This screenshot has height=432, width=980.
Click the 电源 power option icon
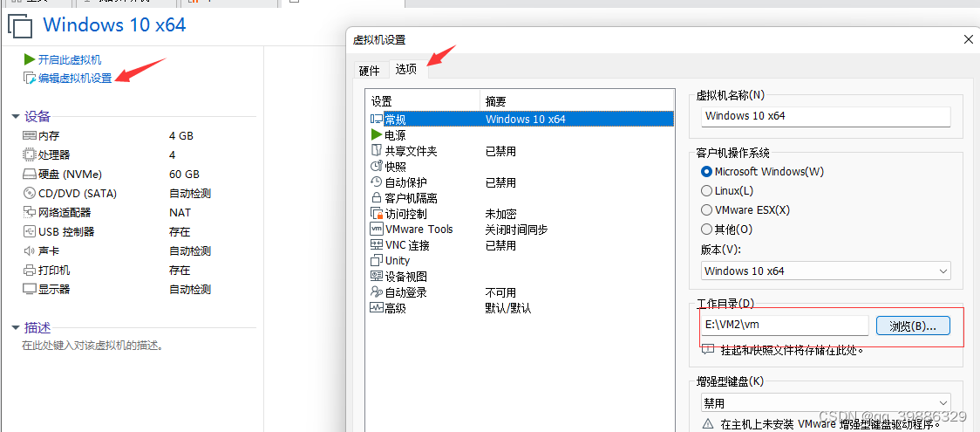coord(377,134)
